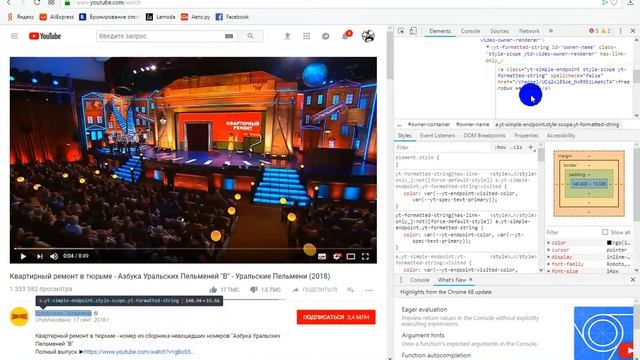Open the video more actions ellipsis
The width and height of the screenshot is (640, 360).
click(369, 290)
